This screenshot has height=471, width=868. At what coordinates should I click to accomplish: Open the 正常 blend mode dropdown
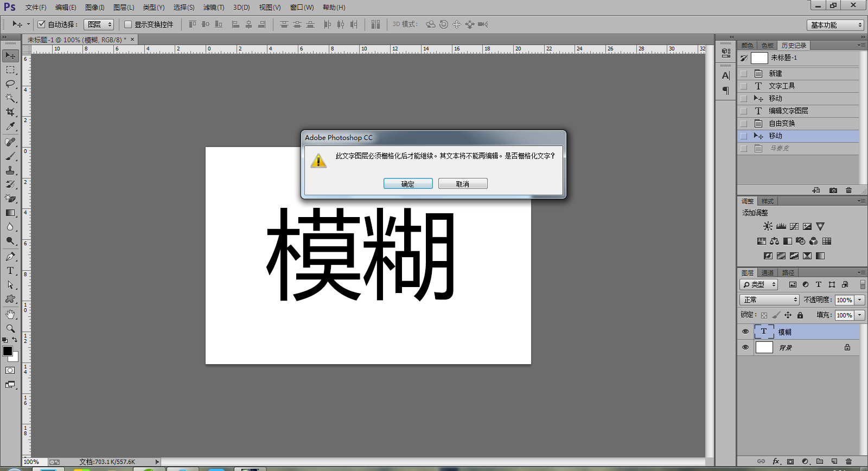tap(769, 300)
